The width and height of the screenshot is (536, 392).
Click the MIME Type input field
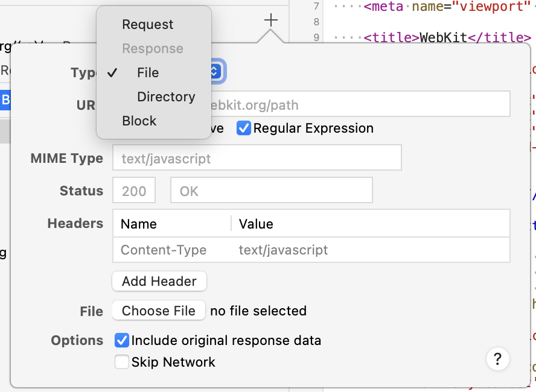[257, 159]
